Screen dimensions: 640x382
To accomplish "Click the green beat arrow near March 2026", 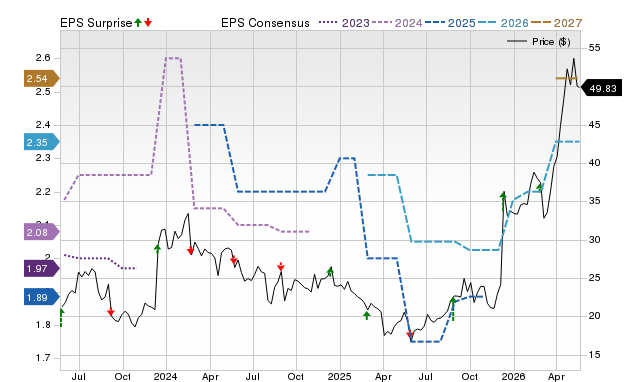I will click(540, 187).
